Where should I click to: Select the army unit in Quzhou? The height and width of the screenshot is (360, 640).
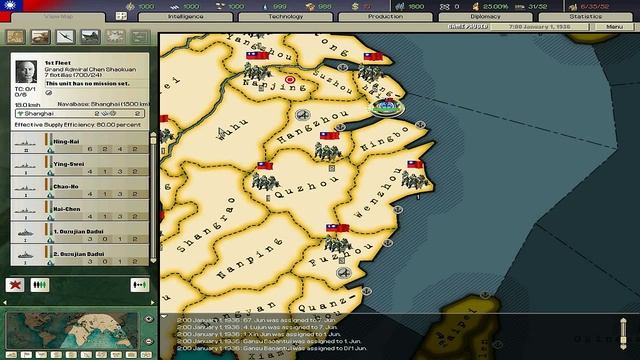point(265,181)
